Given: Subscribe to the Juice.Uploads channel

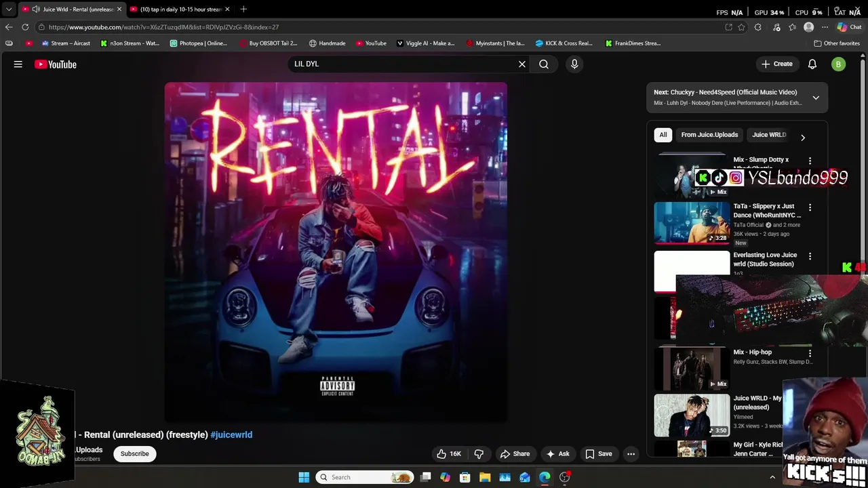Looking at the screenshot, I should (x=135, y=453).
